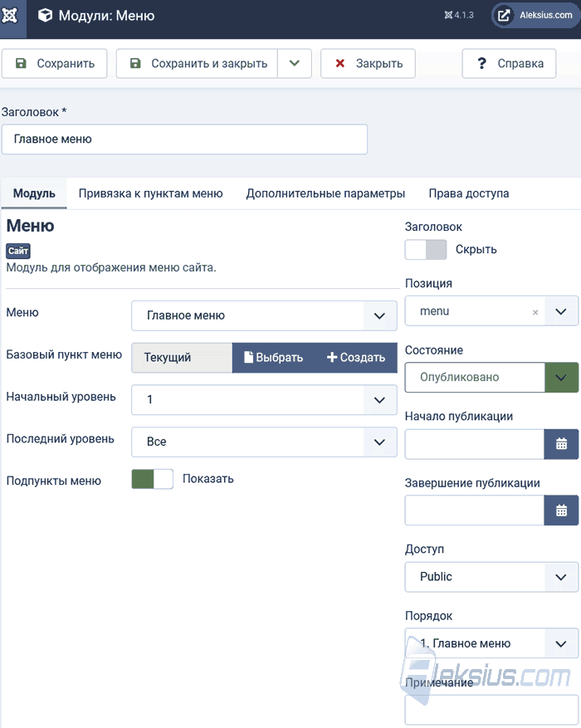581x728 pixels.
Task: Click the module cube icon beside title
Action: 45,16
